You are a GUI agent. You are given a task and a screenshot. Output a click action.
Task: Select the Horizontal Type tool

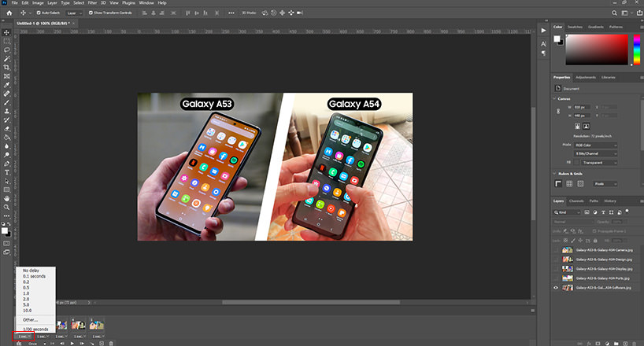coord(6,172)
